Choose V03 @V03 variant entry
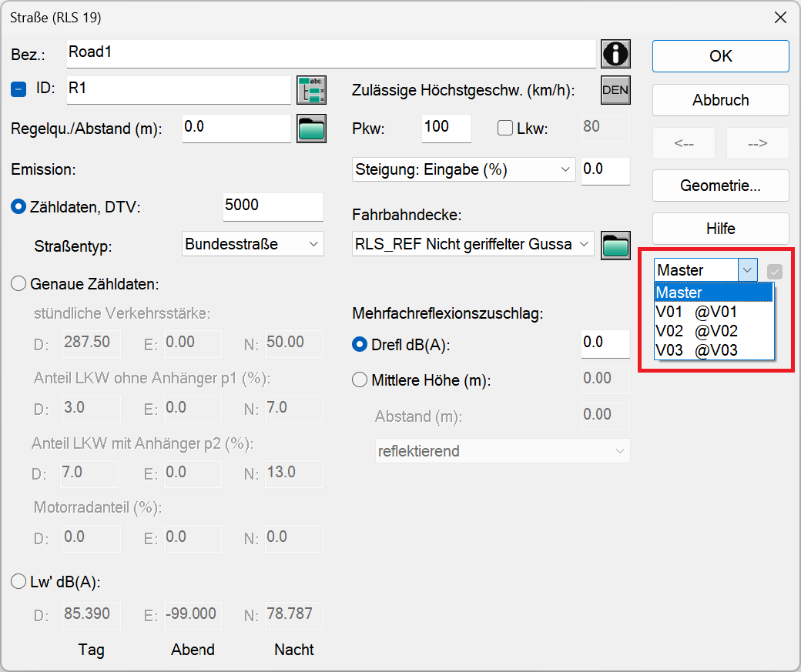This screenshot has height=672, width=801. tap(714, 350)
